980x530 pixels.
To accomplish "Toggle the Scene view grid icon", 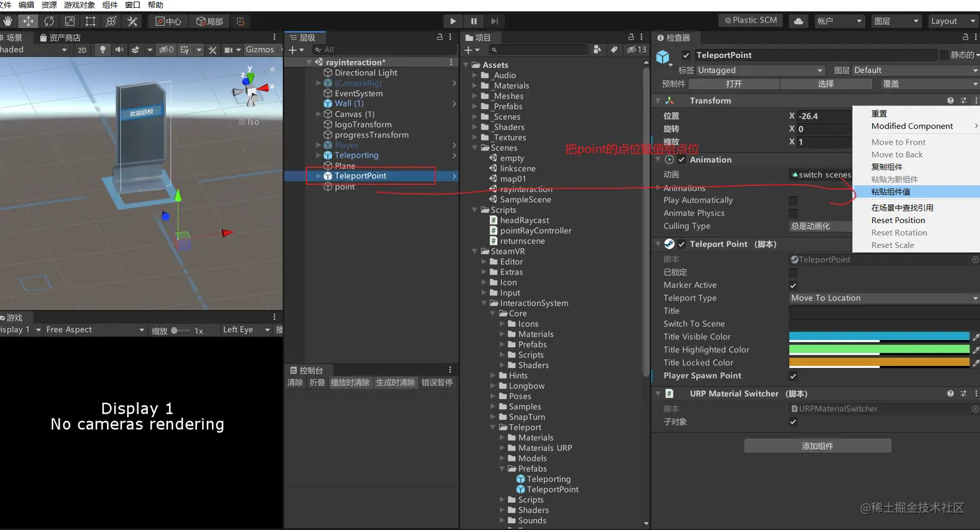I will tap(185, 50).
